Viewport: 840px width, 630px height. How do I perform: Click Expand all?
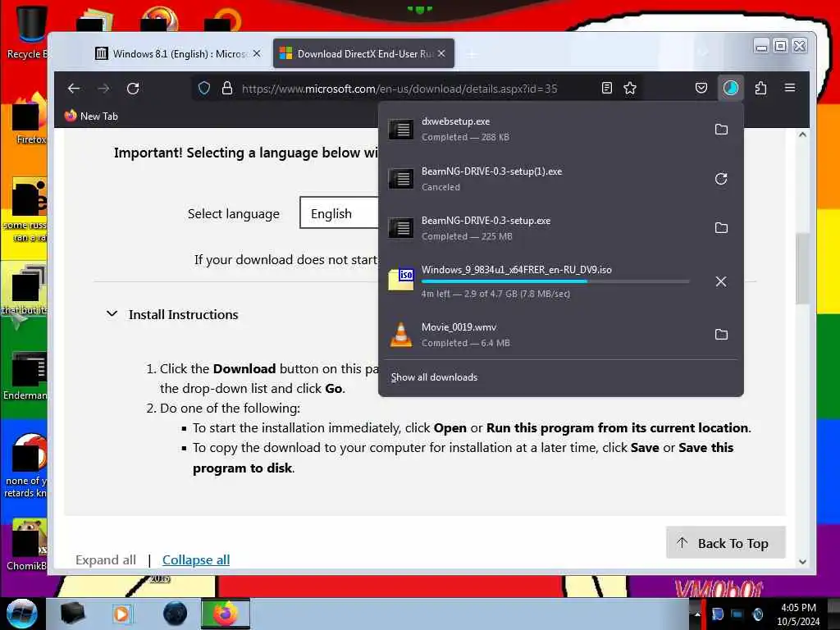[x=106, y=559]
